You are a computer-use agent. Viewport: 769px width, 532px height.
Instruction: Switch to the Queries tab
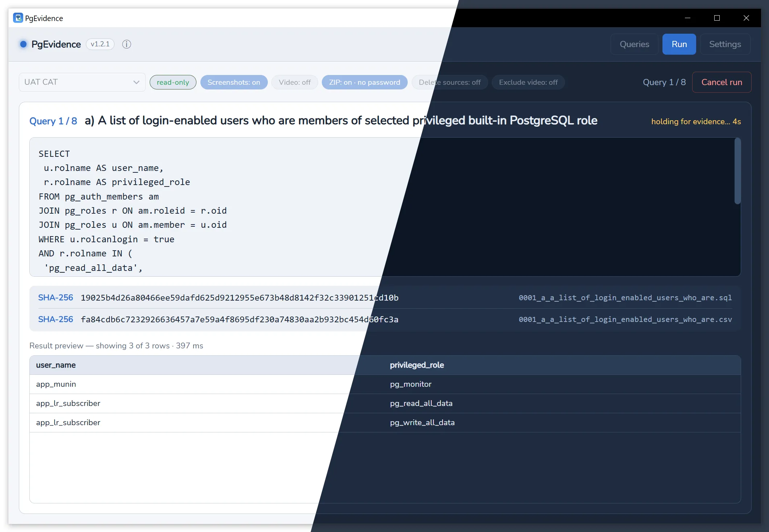pos(634,44)
